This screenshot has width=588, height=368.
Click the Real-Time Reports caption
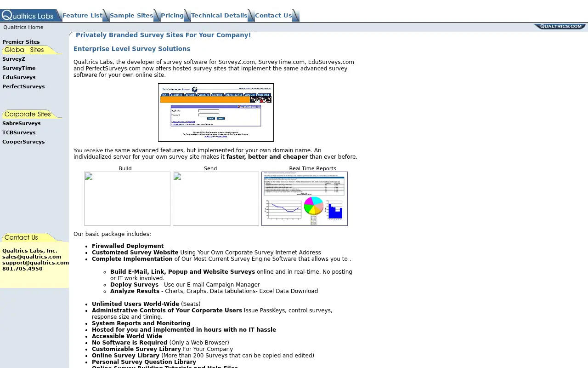coord(312,168)
